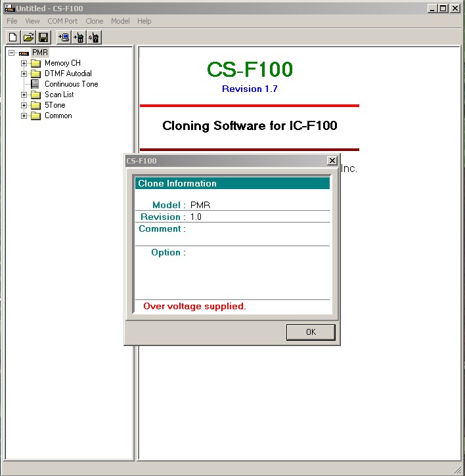Image resolution: width=465 pixels, height=476 pixels.
Task: Close the CS-F100 dialog with X
Action: (332, 161)
